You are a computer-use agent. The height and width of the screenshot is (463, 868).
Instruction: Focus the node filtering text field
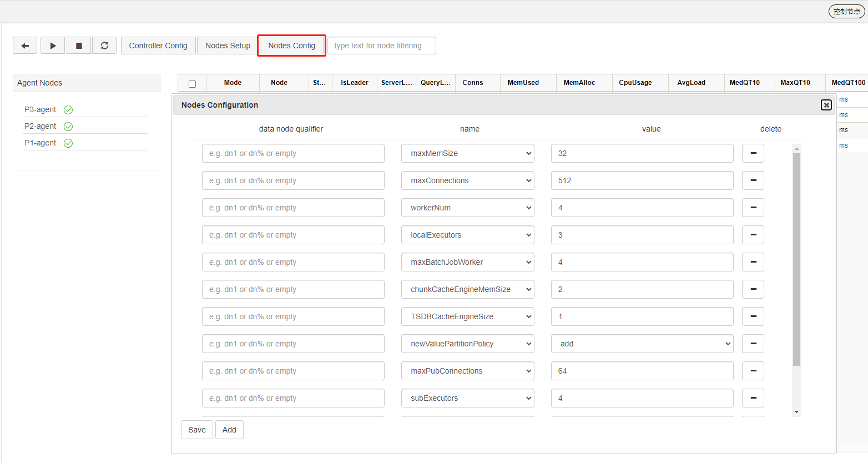pyautogui.click(x=381, y=46)
